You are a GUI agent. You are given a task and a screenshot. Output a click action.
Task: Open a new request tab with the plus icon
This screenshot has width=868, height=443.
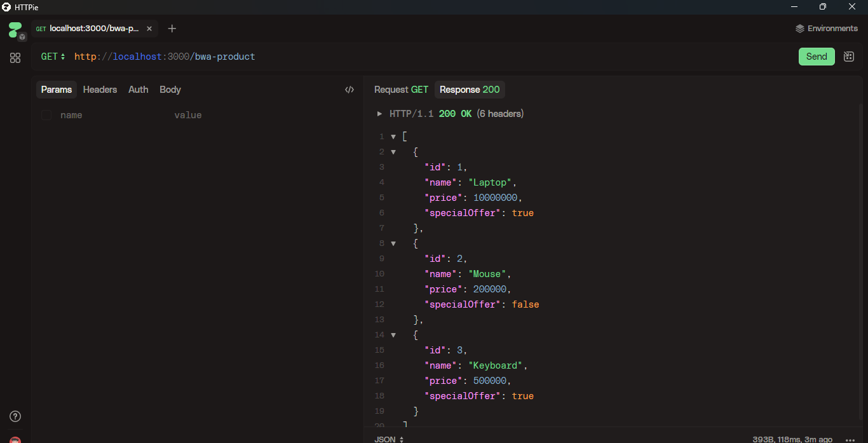pos(172,28)
